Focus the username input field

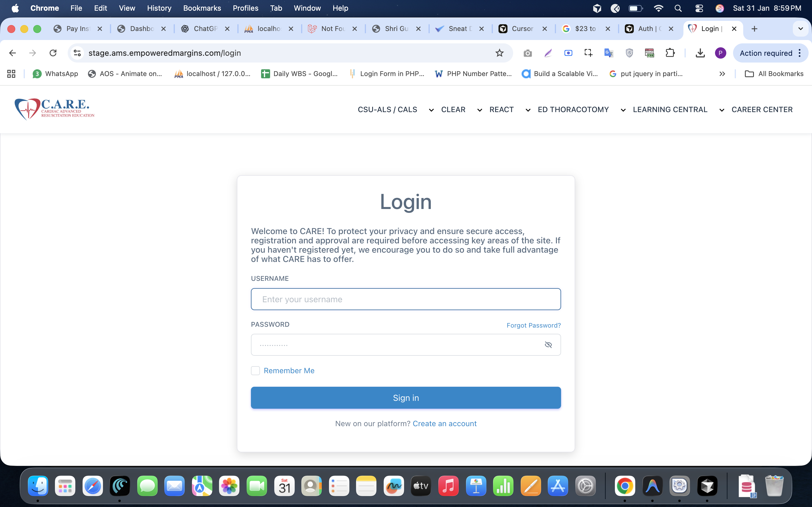click(406, 299)
